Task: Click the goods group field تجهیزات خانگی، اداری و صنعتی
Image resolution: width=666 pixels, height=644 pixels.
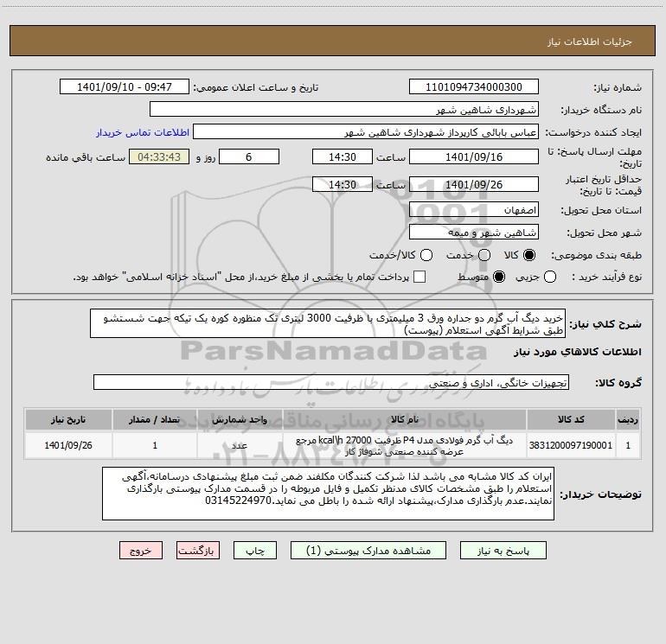Action: (331, 382)
